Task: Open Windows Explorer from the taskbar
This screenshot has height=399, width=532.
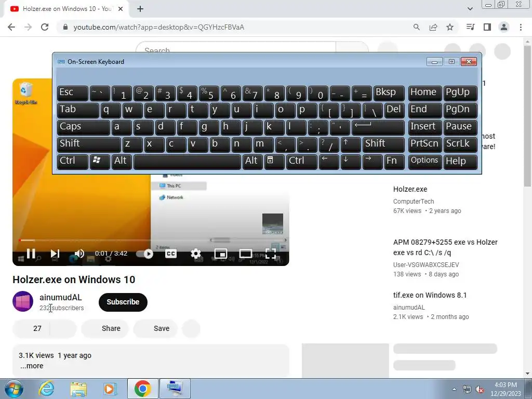Action: (x=78, y=389)
